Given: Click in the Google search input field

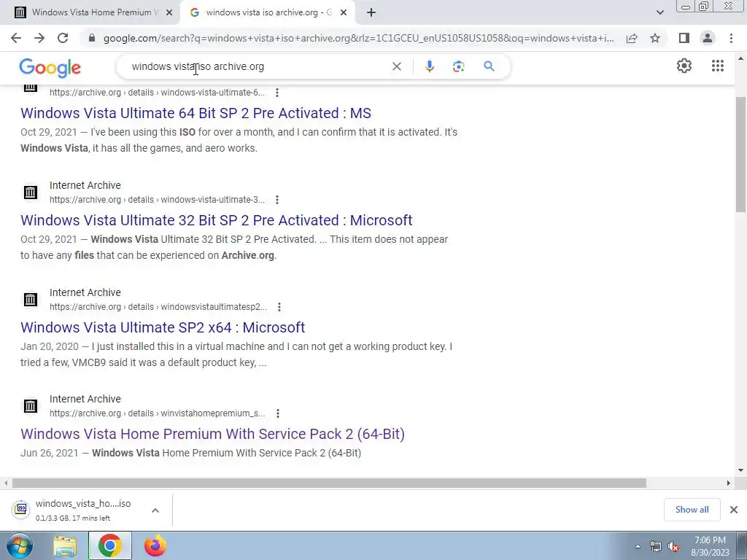Looking at the screenshot, I should [x=258, y=66].
